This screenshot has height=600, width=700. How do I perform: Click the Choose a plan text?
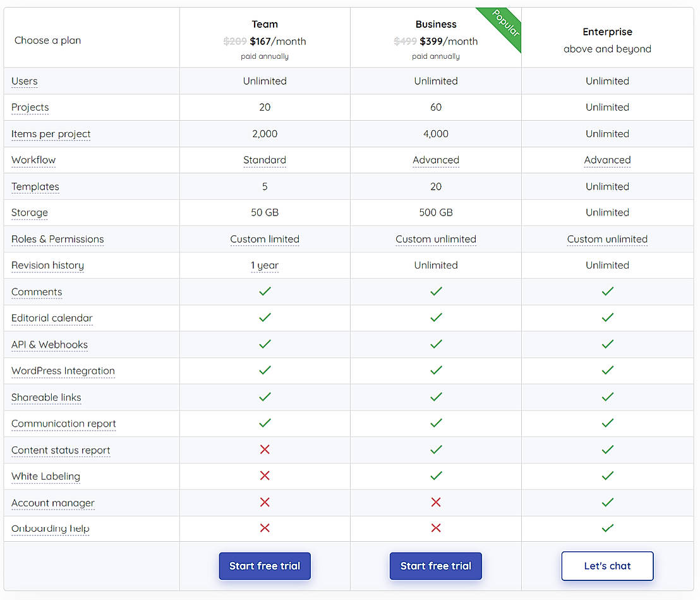(48, 40)
